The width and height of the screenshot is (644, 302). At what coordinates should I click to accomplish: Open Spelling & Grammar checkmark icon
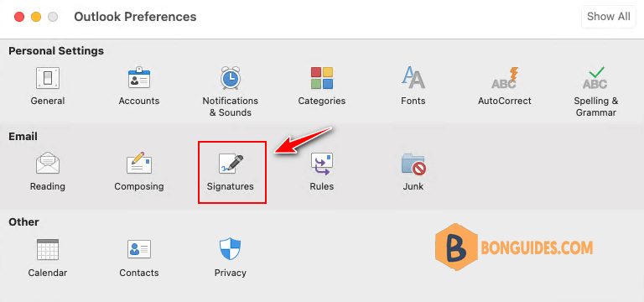pyautogui.click(x=595, y=78)
